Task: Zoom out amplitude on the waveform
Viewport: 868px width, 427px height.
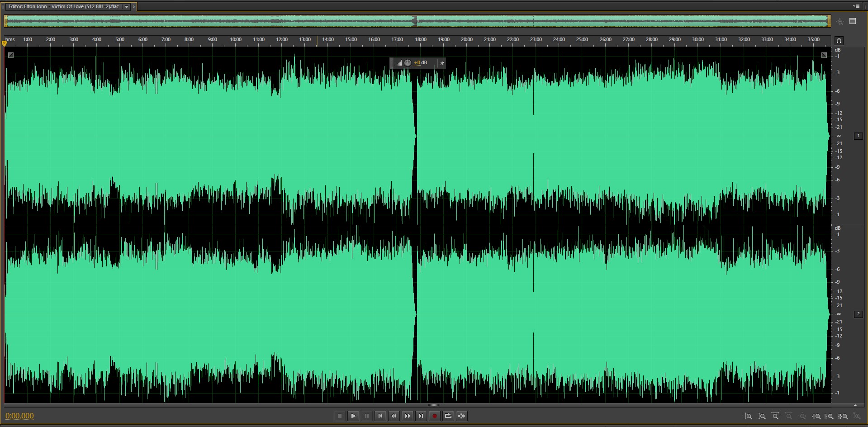Action: (762, 416)
